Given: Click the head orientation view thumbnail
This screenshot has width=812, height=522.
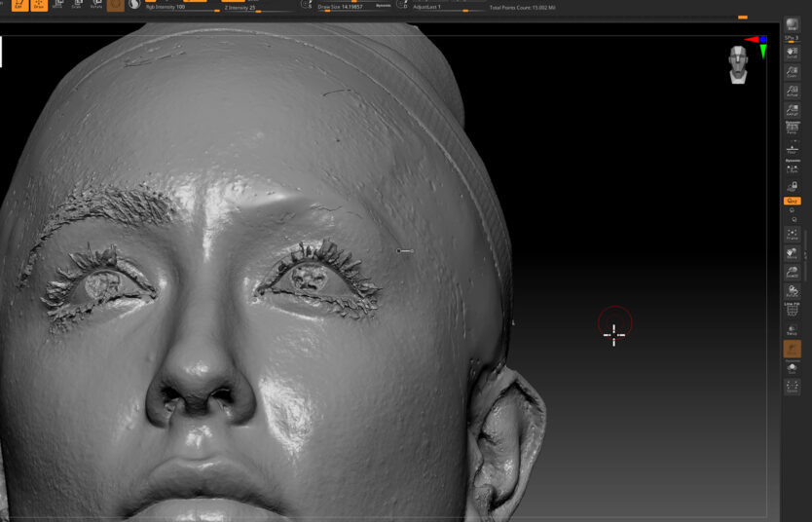Looking at the screenshot, I should 740,64.
